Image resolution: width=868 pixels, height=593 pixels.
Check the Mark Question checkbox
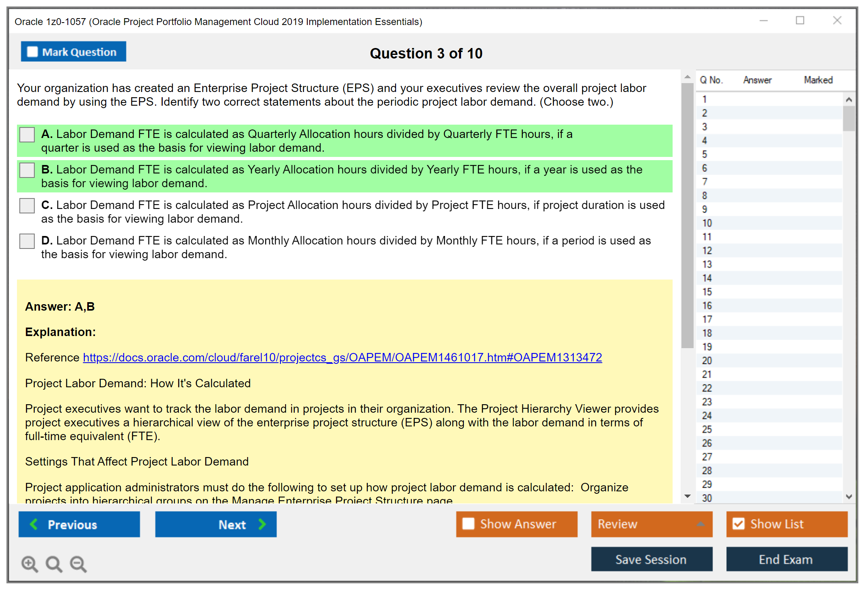[32, 51]
